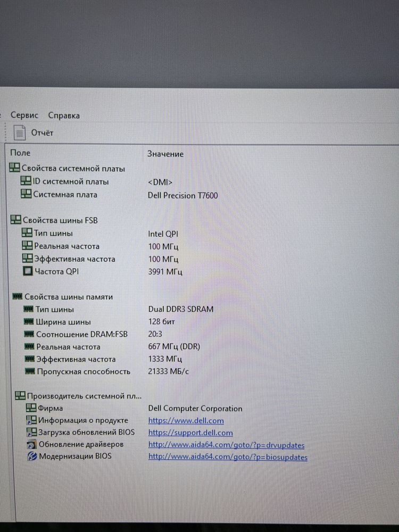Click the Поле column header

pyautogui.click(x=20, y=153)
